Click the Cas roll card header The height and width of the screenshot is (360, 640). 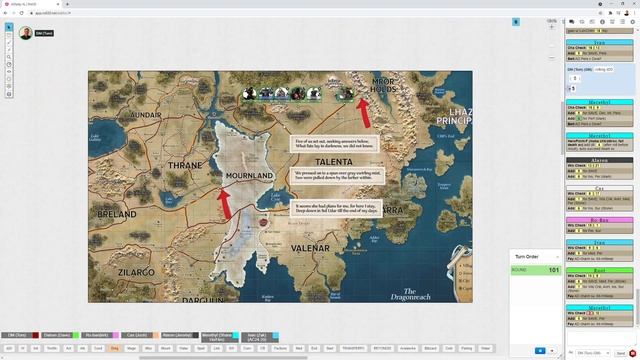[600, 188]
